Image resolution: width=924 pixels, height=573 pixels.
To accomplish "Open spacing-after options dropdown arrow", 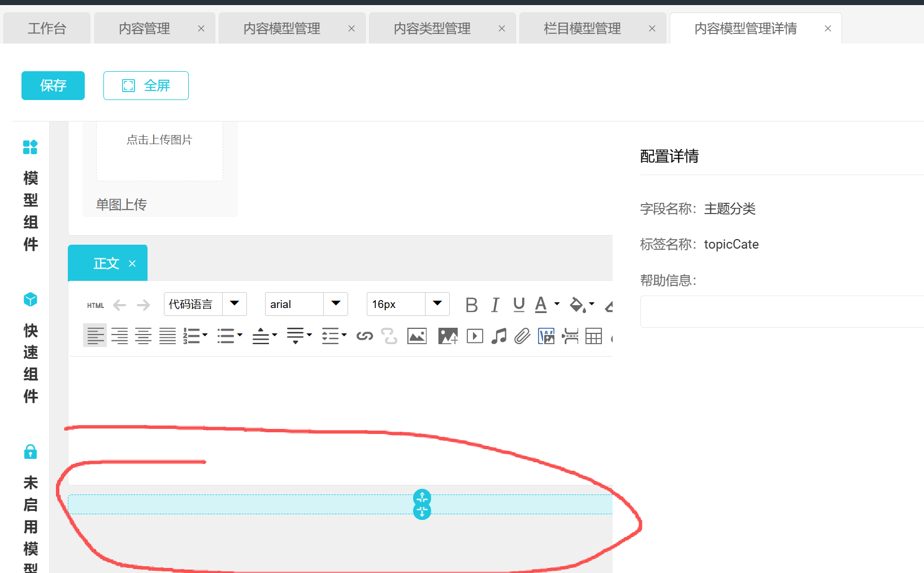I will [x=309, y=335].
